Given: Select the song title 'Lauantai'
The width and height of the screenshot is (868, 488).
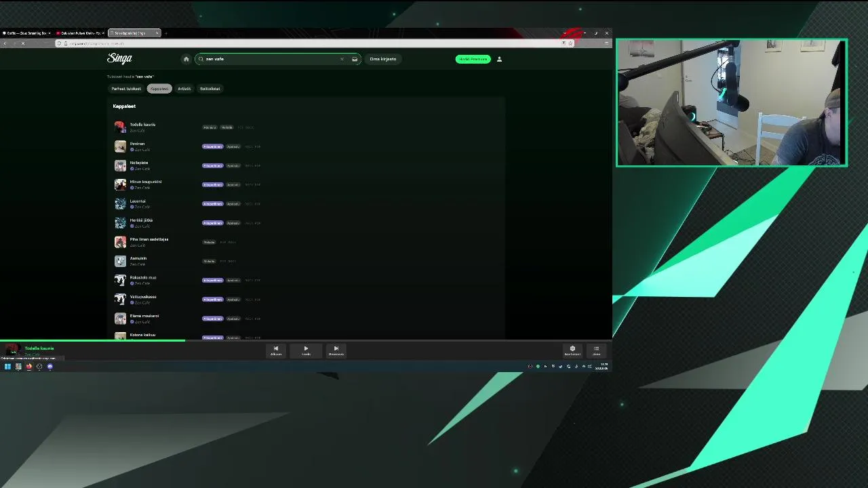Looking at the screenshot, I should click(138, 201).
